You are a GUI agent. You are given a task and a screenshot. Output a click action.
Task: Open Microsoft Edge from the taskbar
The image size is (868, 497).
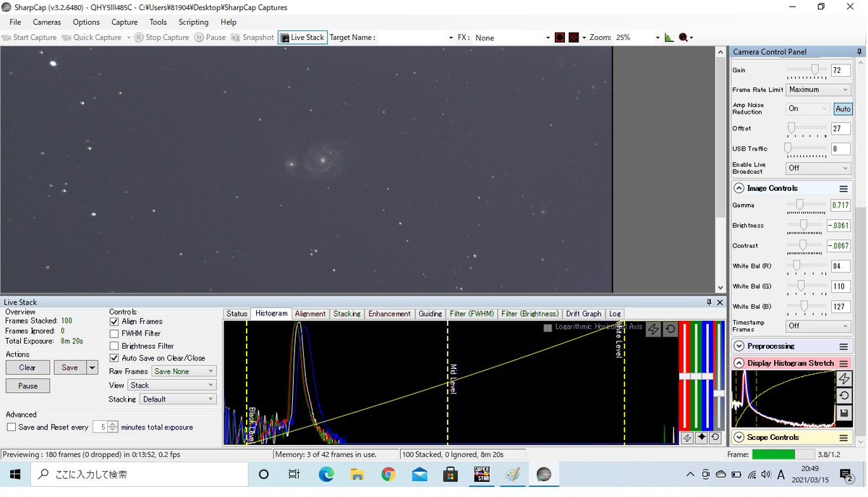(x=327, y=475)
